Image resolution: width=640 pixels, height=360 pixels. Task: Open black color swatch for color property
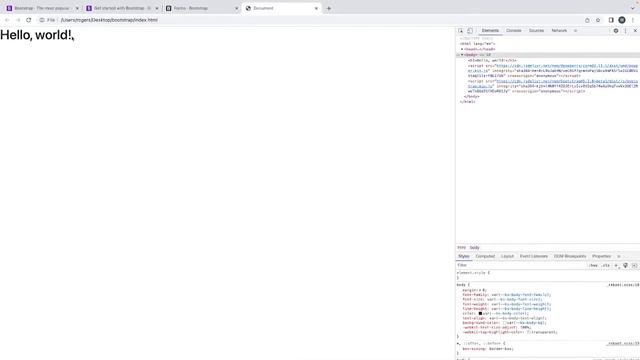[x=480, y=313]
